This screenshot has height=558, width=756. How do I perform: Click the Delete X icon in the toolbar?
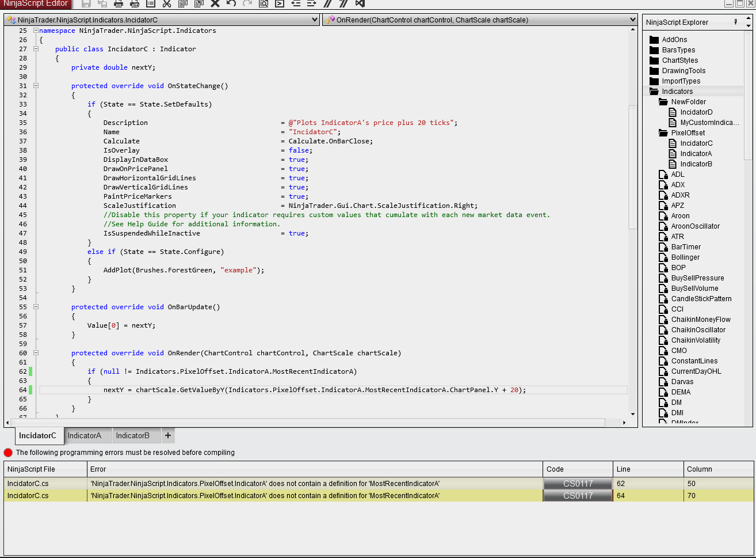point(215,4)
